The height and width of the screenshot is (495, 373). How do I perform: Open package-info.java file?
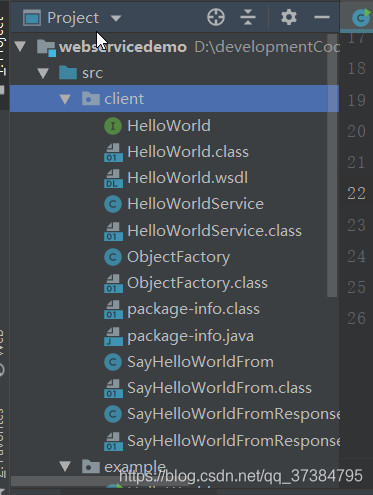190,336
